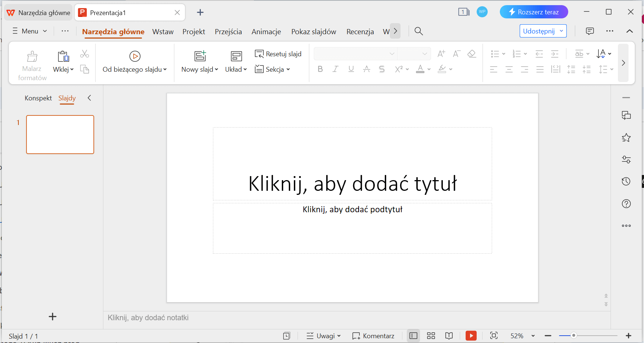Toggle align text right

524,69
